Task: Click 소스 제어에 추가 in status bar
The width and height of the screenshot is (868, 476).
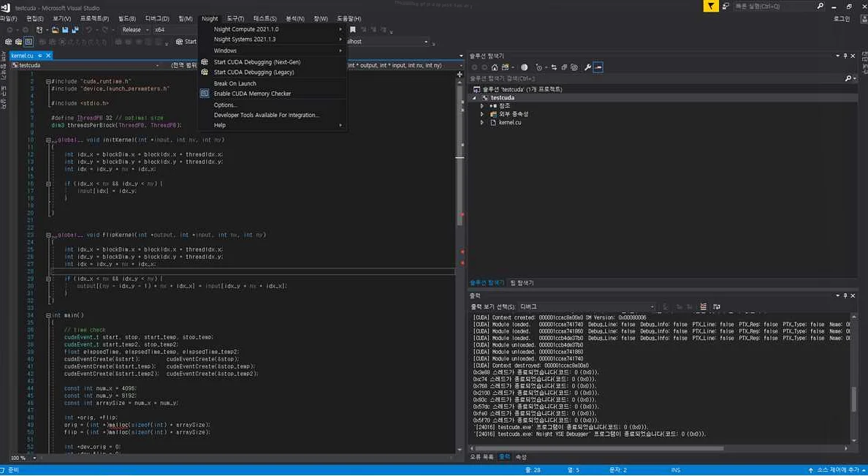Action: pos(837,470)
